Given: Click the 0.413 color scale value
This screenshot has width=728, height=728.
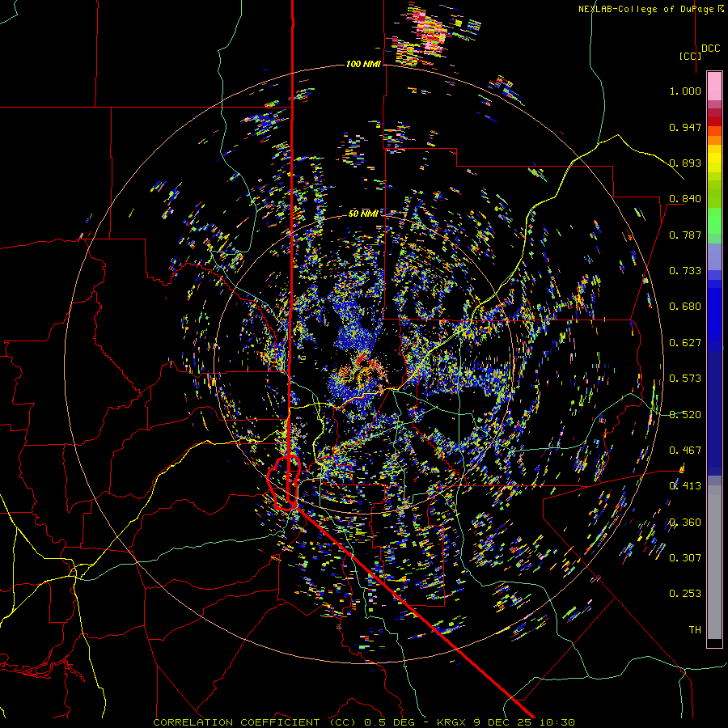Looking at the screenshot, I should tap(685, 486).
